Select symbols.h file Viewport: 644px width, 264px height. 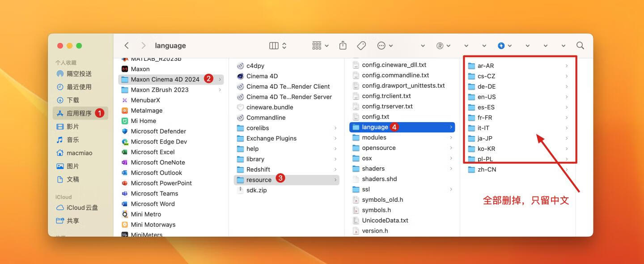pos(402,210)
